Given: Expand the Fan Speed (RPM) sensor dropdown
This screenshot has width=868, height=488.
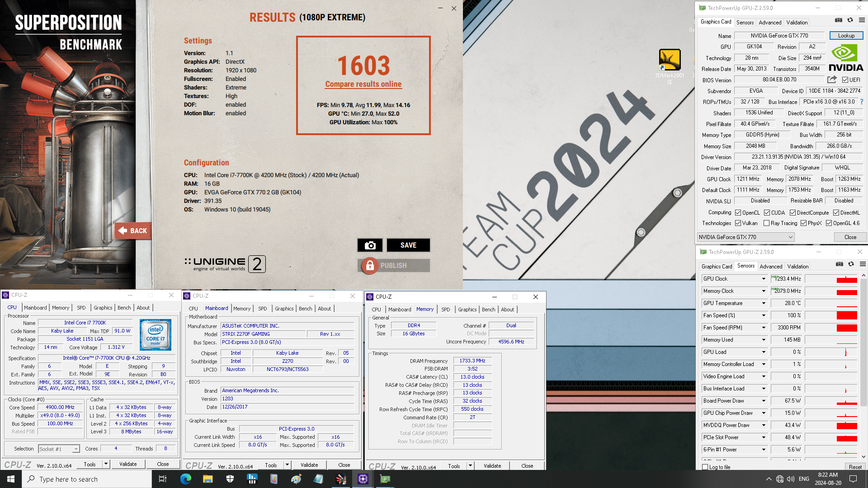Looking at the screenshot, I should 764,328.
